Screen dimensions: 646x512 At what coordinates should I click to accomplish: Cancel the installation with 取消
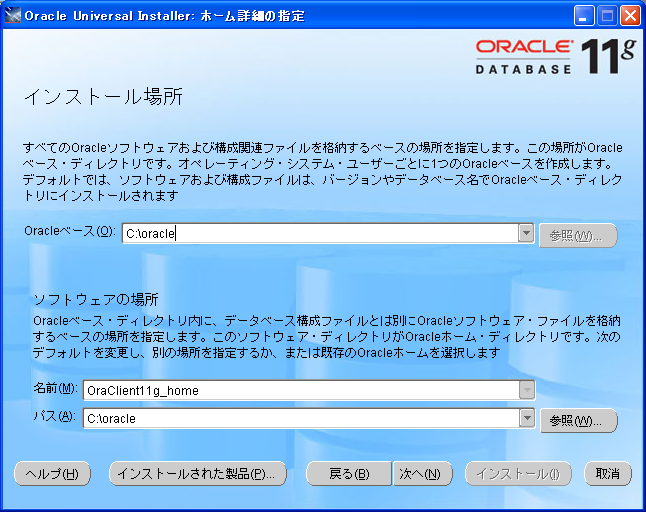pos(608,473)
